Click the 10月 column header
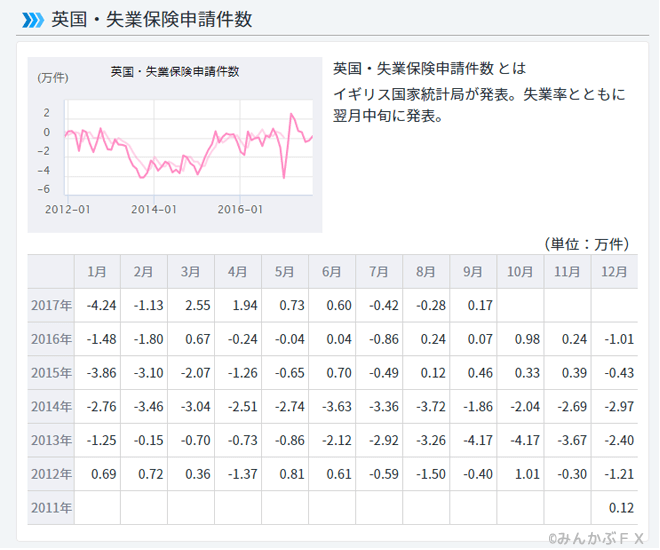The height and width of the screenshot is (550, 660). pos(520,271)
